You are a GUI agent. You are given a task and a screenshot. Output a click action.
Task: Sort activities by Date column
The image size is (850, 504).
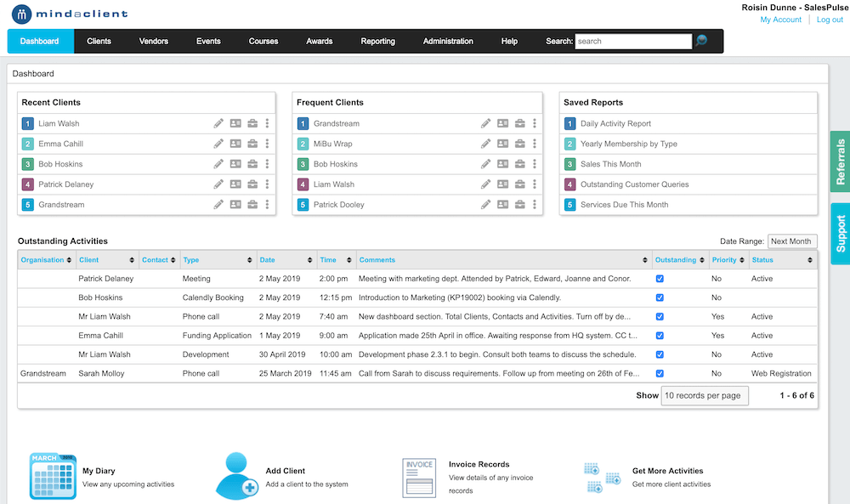coord(286,260)
